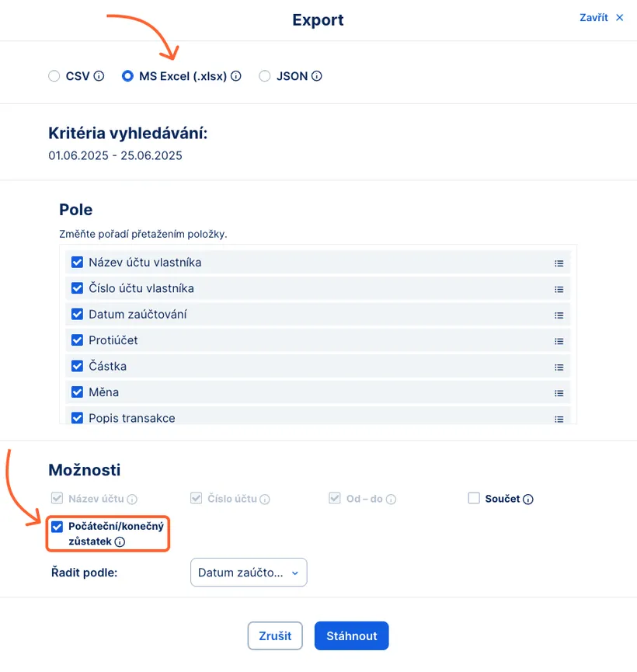
Task: Show info for MS Excel (.xlsx) format
Action: (236, 75)
